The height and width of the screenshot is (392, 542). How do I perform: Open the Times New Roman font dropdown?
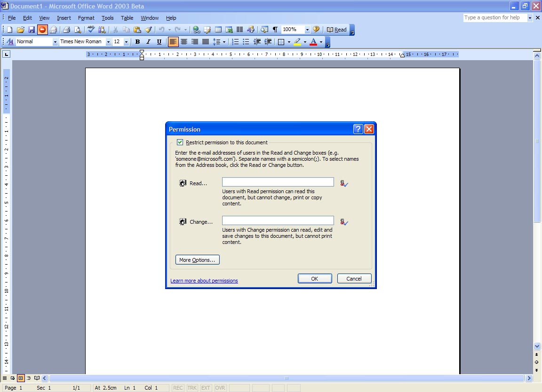[108, 42]
